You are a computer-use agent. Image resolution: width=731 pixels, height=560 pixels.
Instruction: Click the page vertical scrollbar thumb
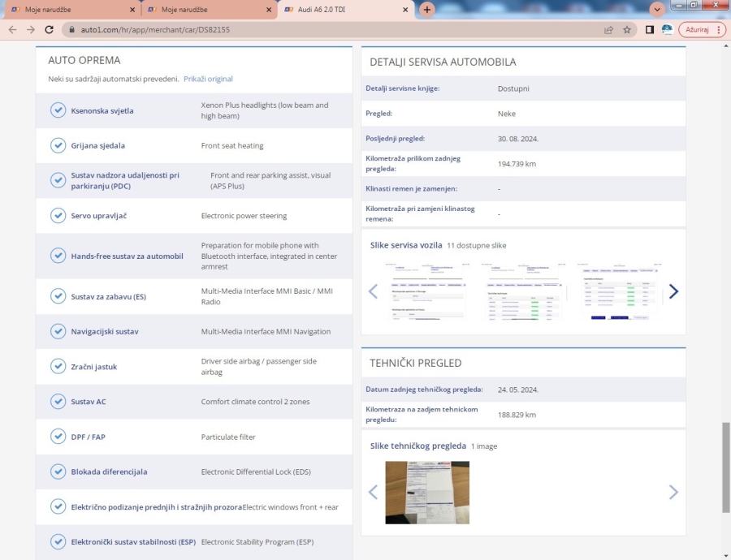[x=725, y=467]
